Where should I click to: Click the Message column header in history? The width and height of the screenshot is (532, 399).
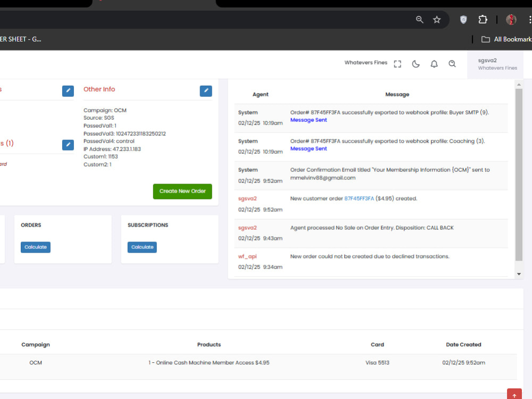click(x=397, y=94)
